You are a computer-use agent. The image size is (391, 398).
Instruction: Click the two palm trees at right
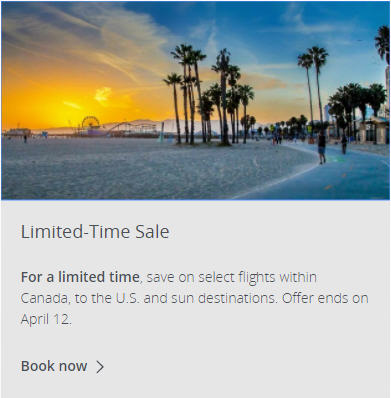point(313,83)
